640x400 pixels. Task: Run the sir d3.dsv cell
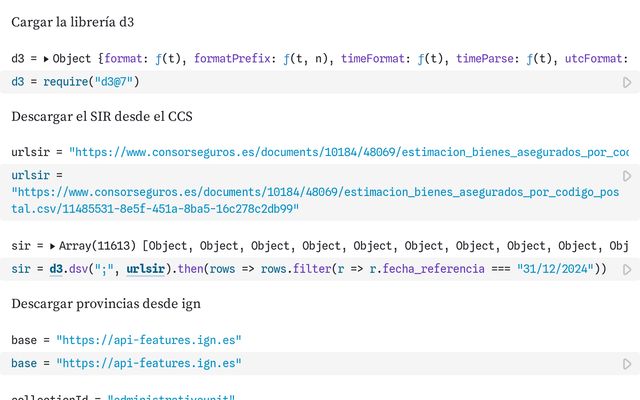pos(627,269)
